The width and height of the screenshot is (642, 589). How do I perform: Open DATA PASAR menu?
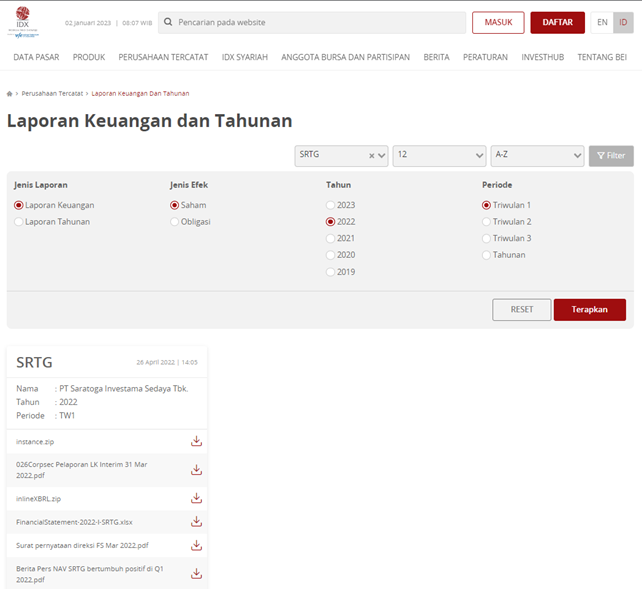coord(36,57)
